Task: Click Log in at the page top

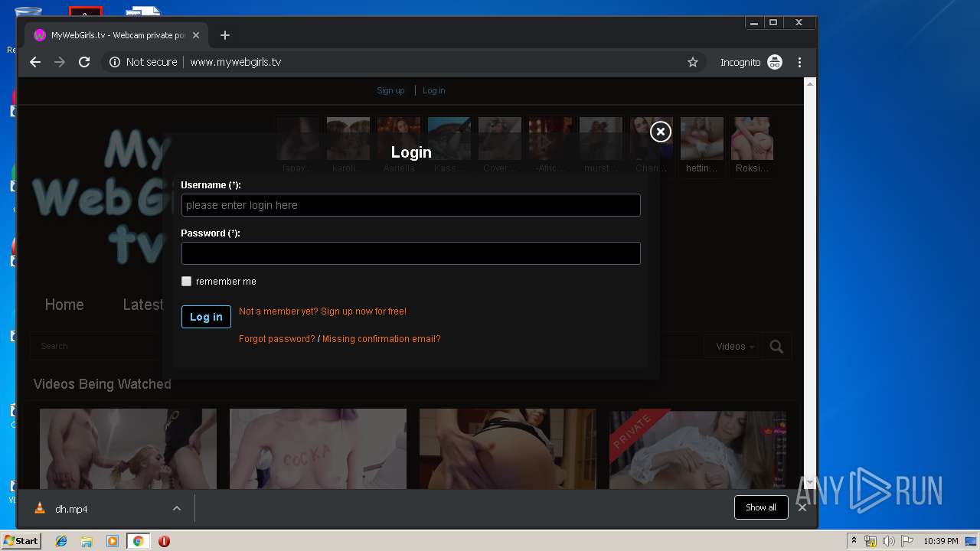Action: [x=433, y=90]
